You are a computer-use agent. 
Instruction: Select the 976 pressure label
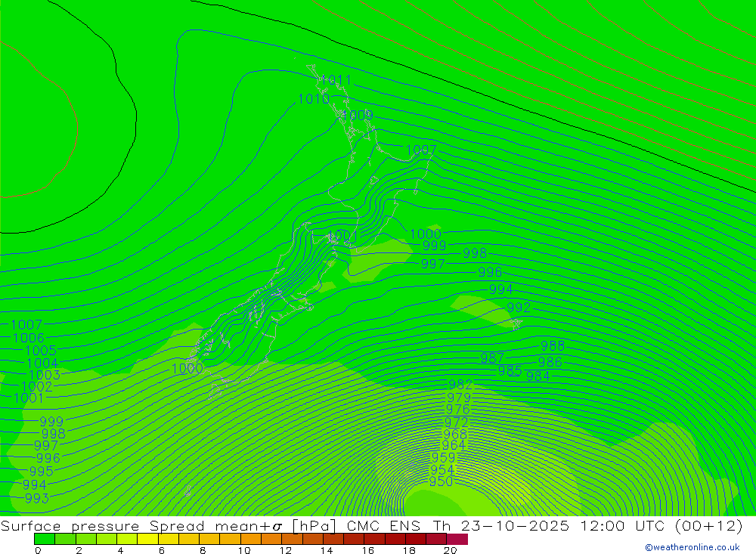tap(457, 410)
